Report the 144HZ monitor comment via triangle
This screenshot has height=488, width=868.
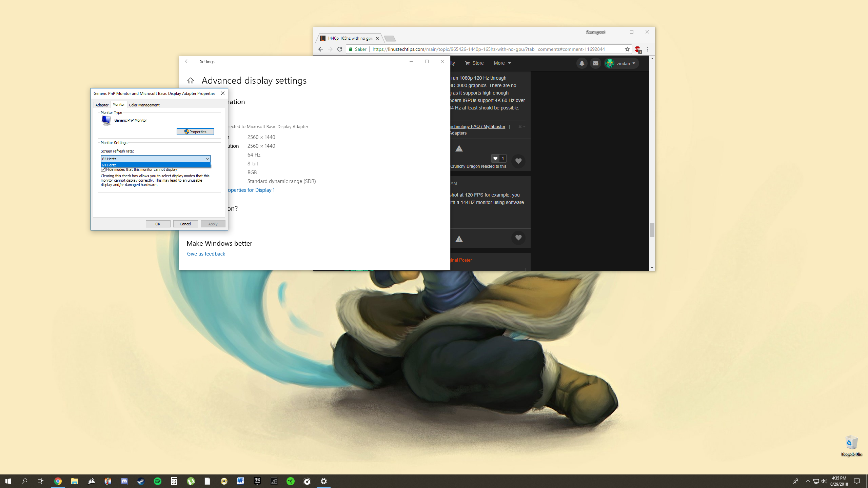click(459, 239)
